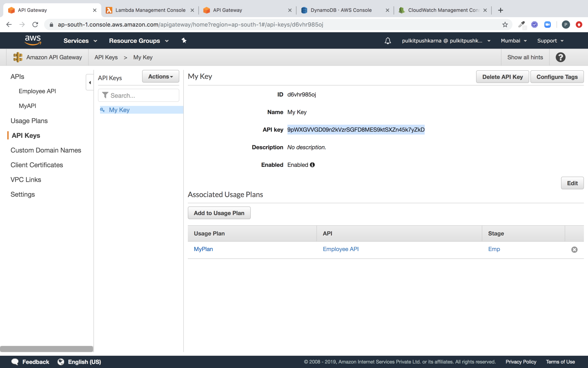Remove MyPlan association with X icon
Viewport: 588px width, 368px height.
pyautogui.click(x=574, y=249)
